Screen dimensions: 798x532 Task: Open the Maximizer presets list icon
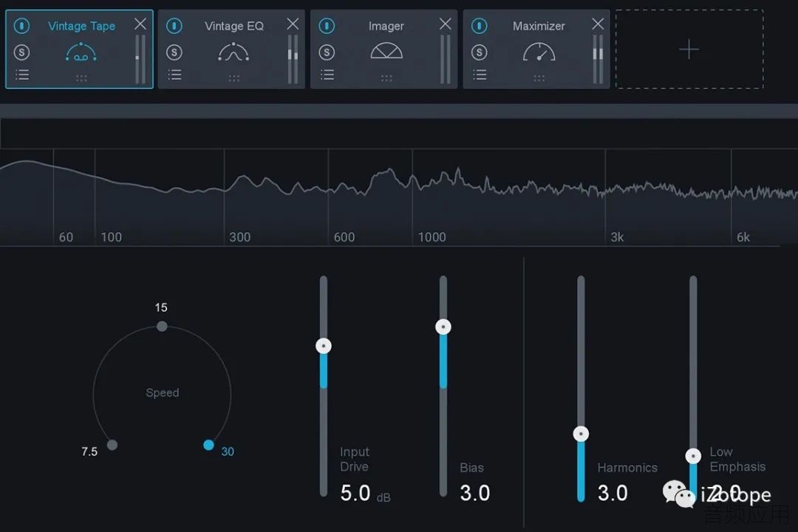click(480, 75)
